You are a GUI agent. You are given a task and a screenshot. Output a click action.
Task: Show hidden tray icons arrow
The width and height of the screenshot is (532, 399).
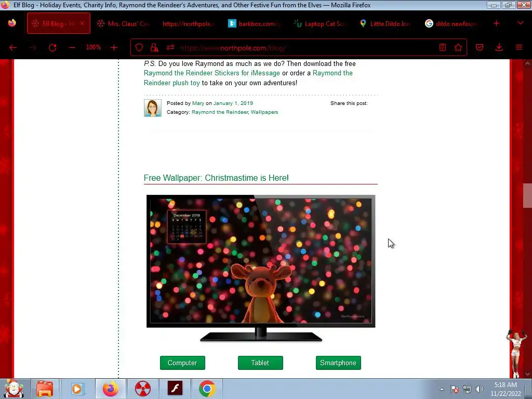[x=442, y=389]
